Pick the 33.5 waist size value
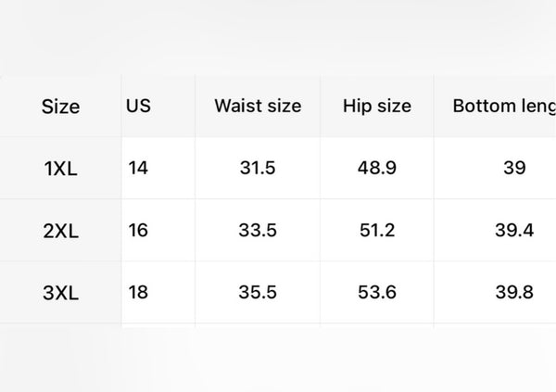 point(258,230)
